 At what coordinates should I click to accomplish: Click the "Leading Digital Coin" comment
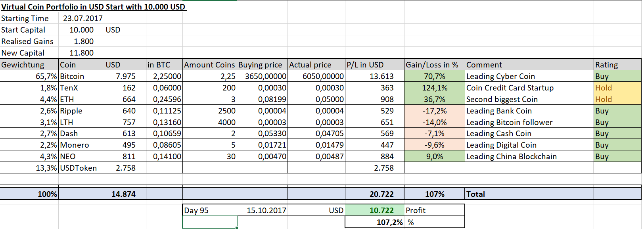pyautogui.click(x=529, y=145)
